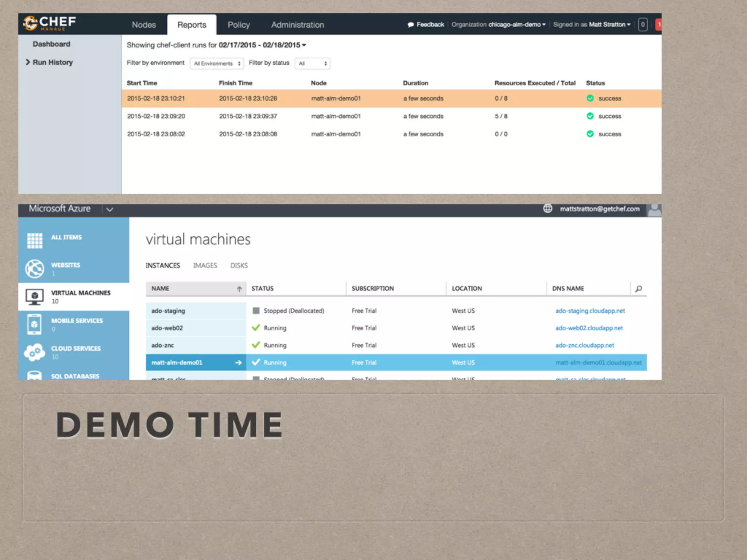Viewport: 747px width, 560px height.
Task: Select the All Items grid icon
Action: point(35,241)
